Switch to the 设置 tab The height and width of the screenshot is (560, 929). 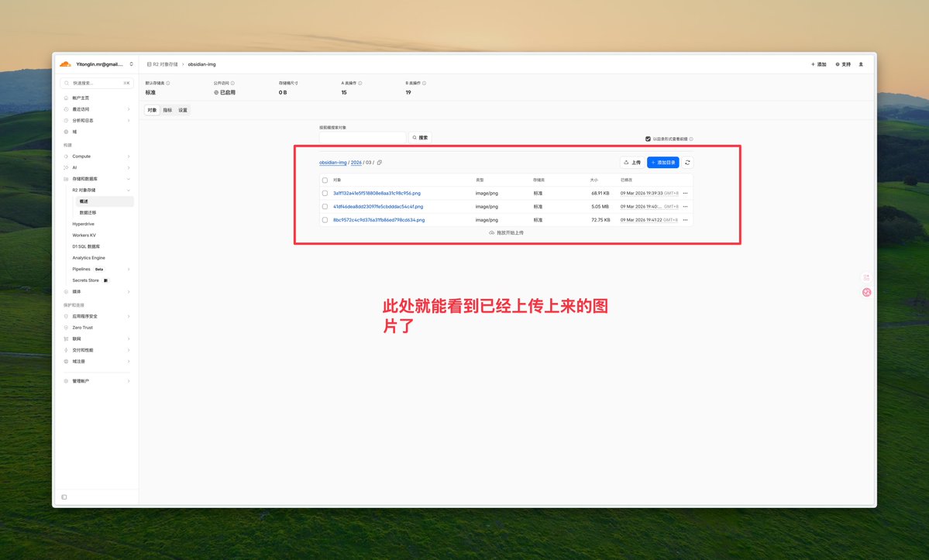point(183,110)
